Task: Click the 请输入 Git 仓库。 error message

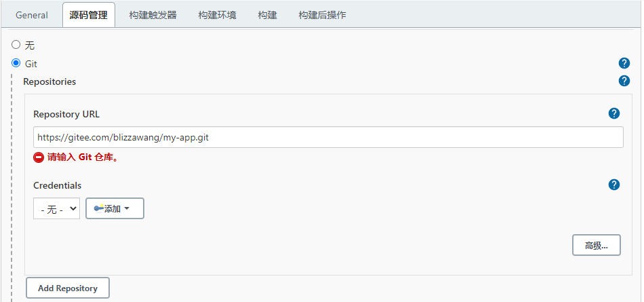Action: pos(83,157)
